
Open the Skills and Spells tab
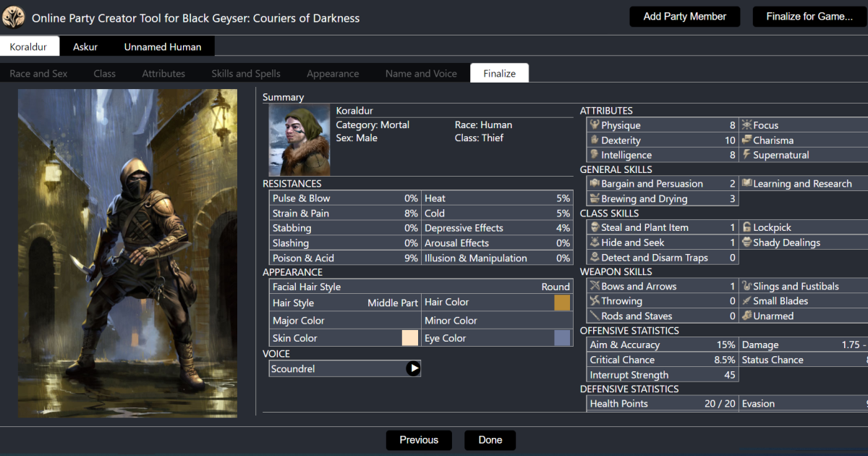[246, 73]
